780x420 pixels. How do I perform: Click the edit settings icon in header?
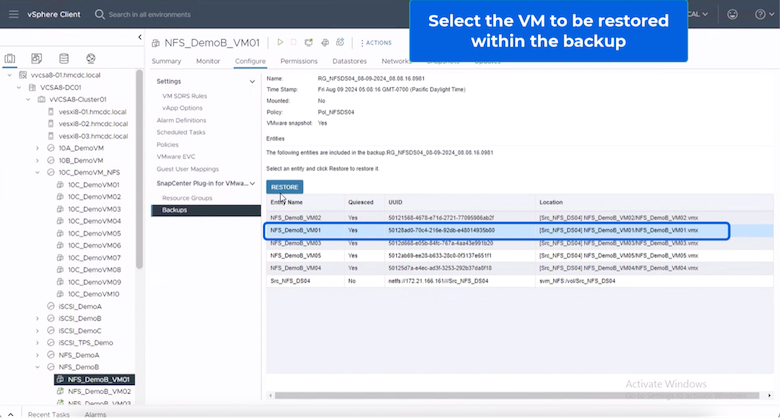click(325, 43)
